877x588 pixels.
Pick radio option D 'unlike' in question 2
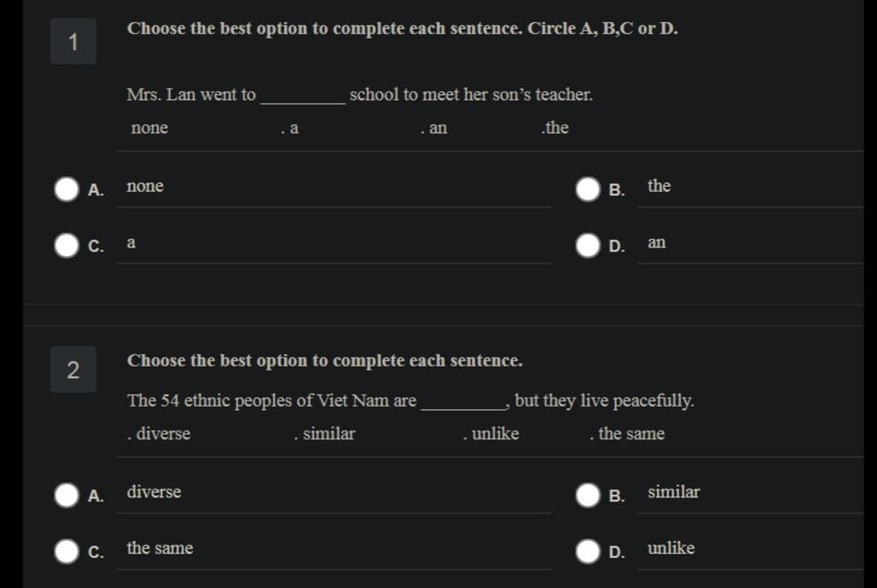pos(588,551)
